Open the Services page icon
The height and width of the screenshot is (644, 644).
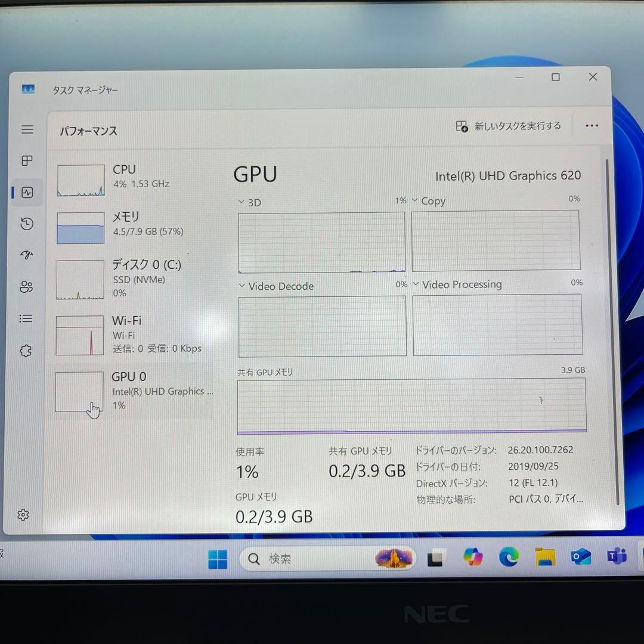click(26, 351)
